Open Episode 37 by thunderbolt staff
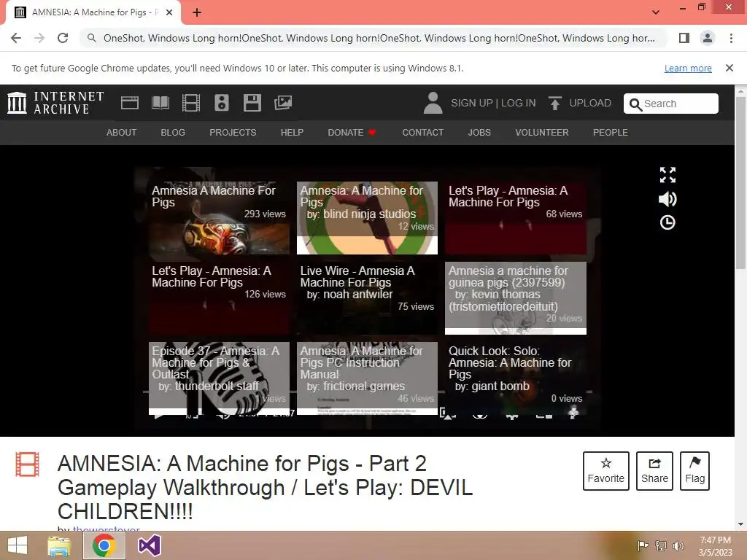This screenshot has width=747, height=560. click(219, 378)
